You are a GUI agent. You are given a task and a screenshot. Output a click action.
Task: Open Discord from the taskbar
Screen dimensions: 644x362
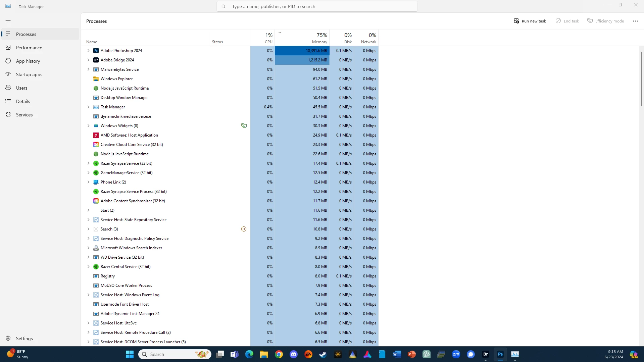[294, 354]
